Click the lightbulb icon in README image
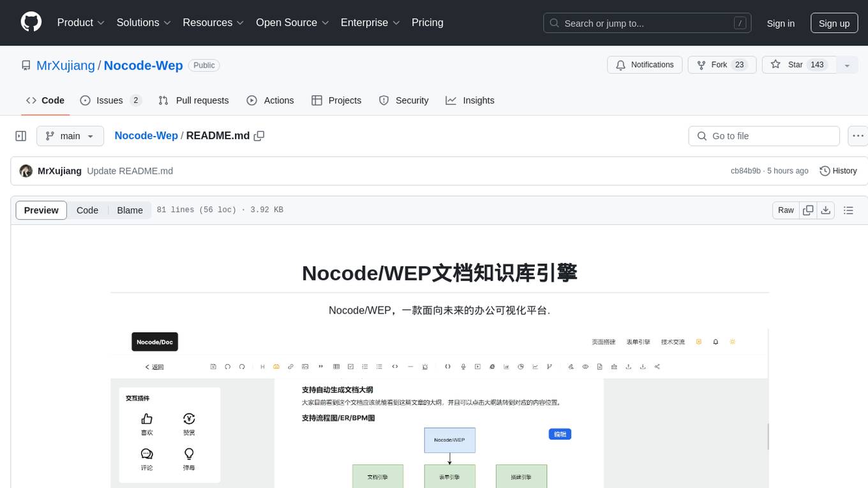The height and width of the screenshot is (488, 868). tap(189, 454)
